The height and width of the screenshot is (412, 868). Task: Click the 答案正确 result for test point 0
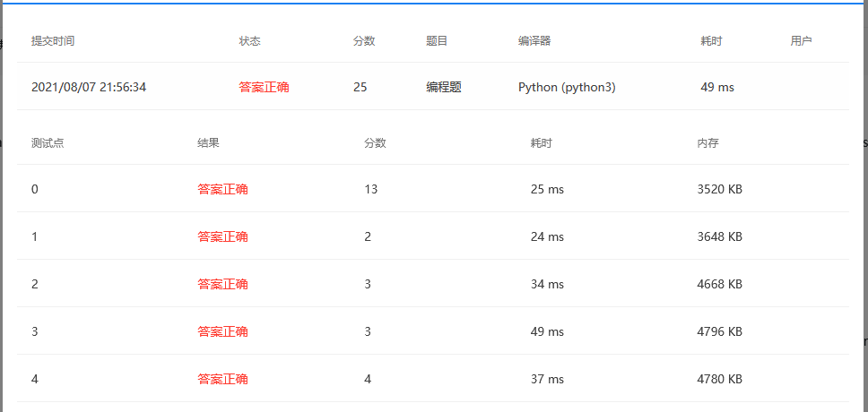point(222,189)
